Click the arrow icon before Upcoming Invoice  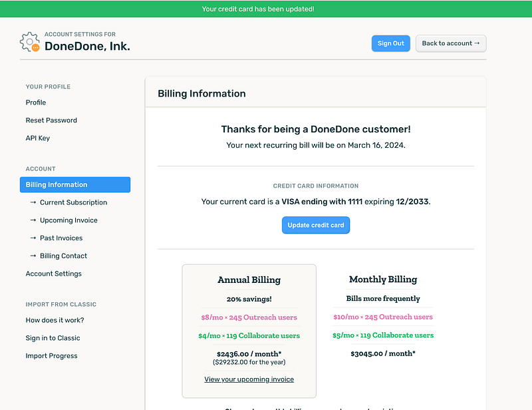pos(33,220)
